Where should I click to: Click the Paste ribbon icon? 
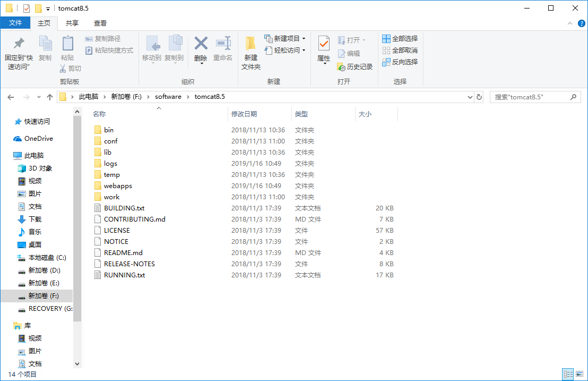tap(67, 48)
